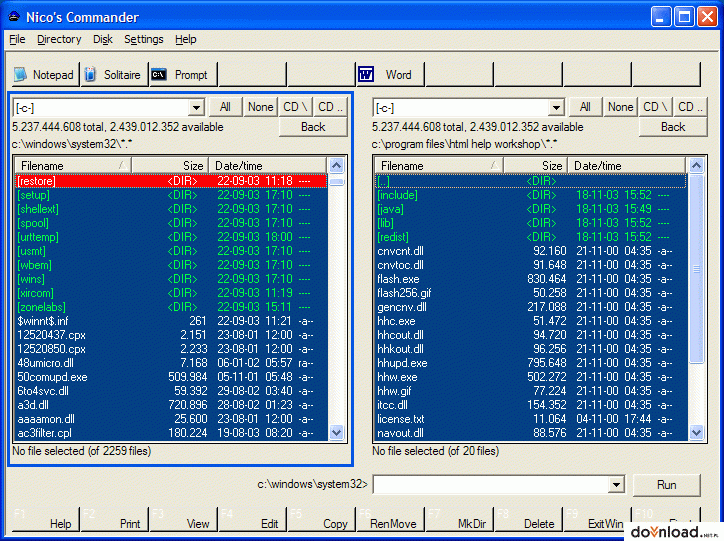Click Back in the left panel
The width and height of the screenshot is (724, 541).
point(313,127)
